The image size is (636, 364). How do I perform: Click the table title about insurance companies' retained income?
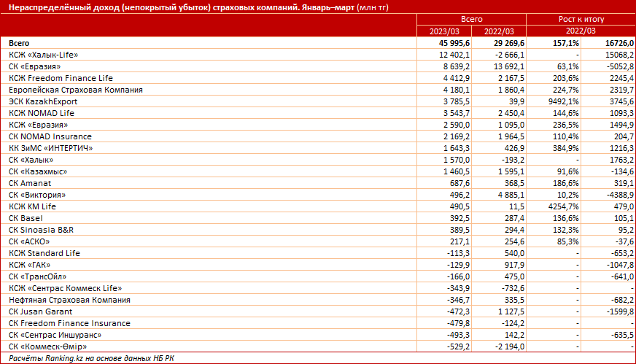coord(198,7)
